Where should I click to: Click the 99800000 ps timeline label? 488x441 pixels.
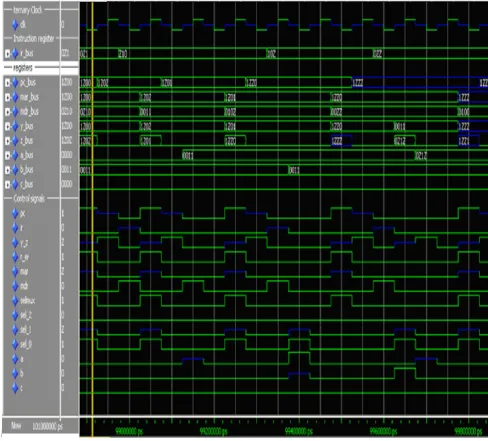[x=468, y=431]
